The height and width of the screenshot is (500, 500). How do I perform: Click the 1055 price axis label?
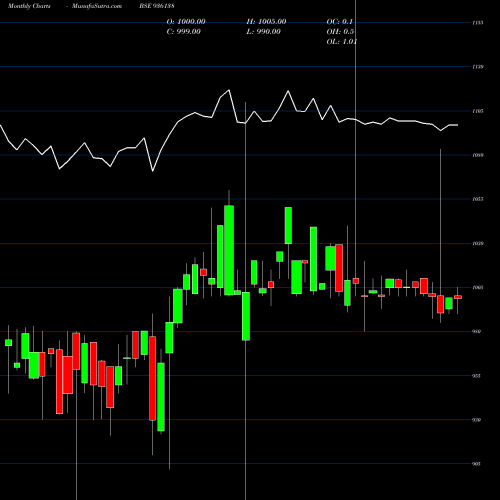tap(478, 199)
